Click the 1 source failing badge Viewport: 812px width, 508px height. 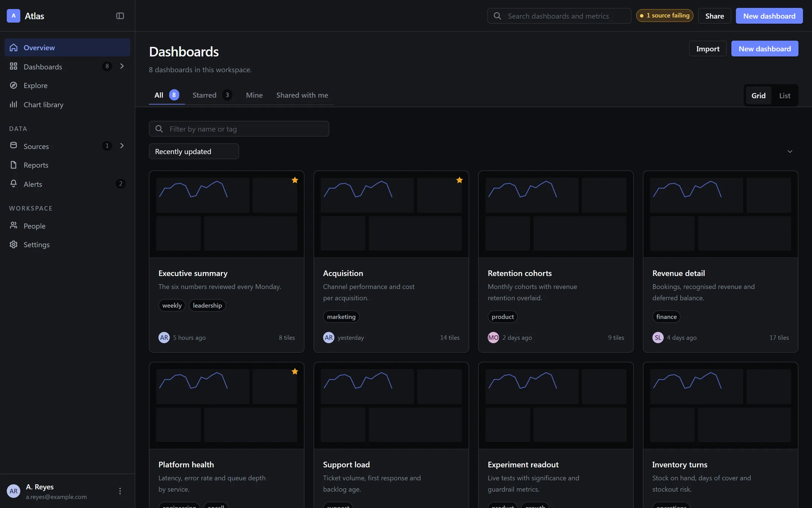tap(665, 15)
